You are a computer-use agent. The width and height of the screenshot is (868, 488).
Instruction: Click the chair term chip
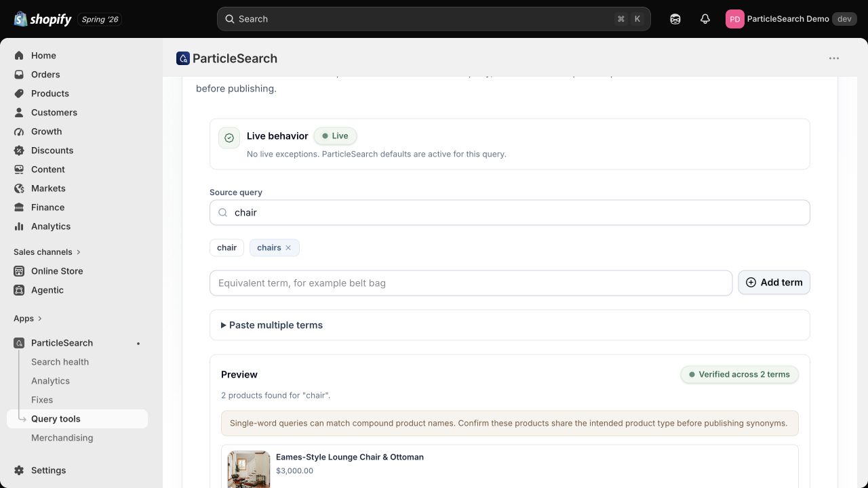[x=226, y=248]
